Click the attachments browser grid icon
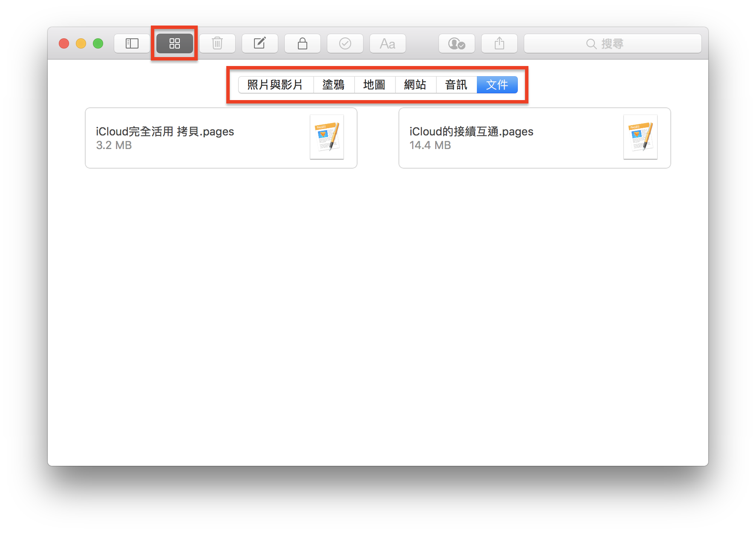The image size is (756, 534). coord(175,43)
